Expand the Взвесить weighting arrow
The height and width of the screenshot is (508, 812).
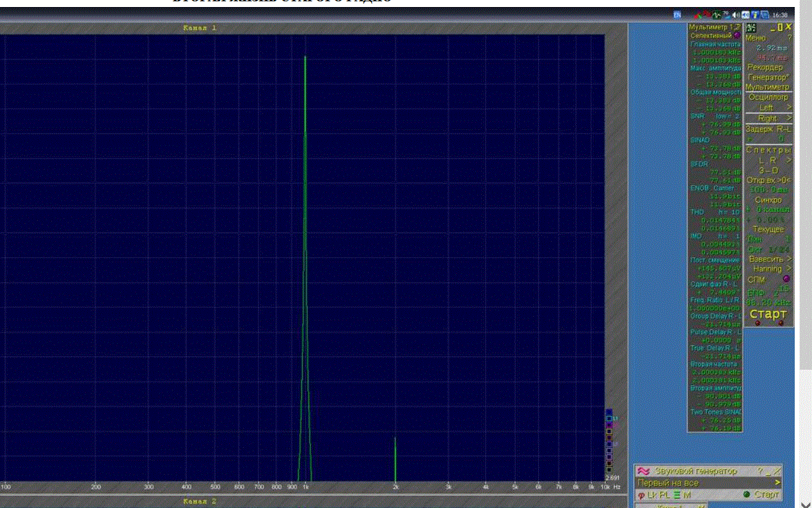(x=789, y=259)
